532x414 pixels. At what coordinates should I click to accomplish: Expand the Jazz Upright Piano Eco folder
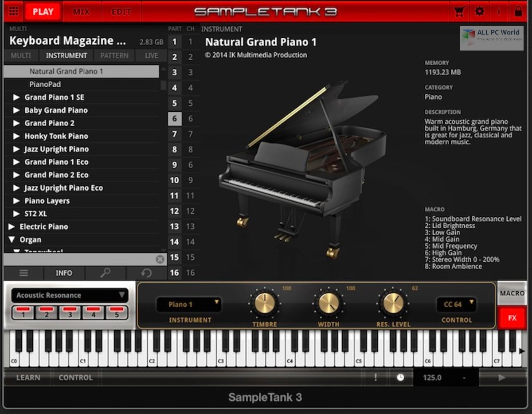16,188
